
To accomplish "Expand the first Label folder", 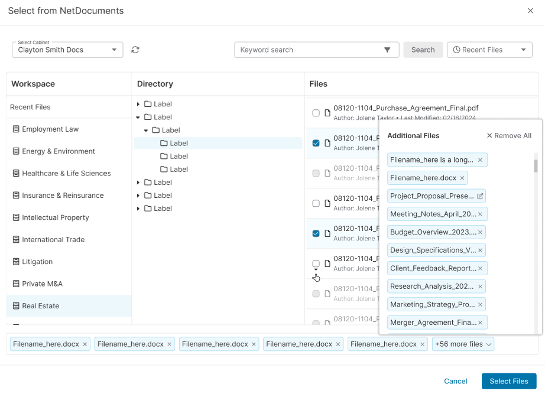I will [x=138, y=104].
